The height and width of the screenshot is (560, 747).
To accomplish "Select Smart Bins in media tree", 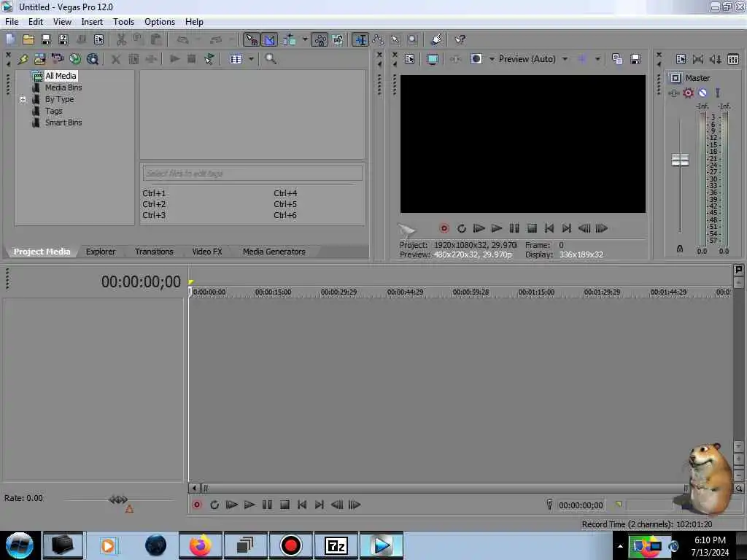I will click(63, 122).
